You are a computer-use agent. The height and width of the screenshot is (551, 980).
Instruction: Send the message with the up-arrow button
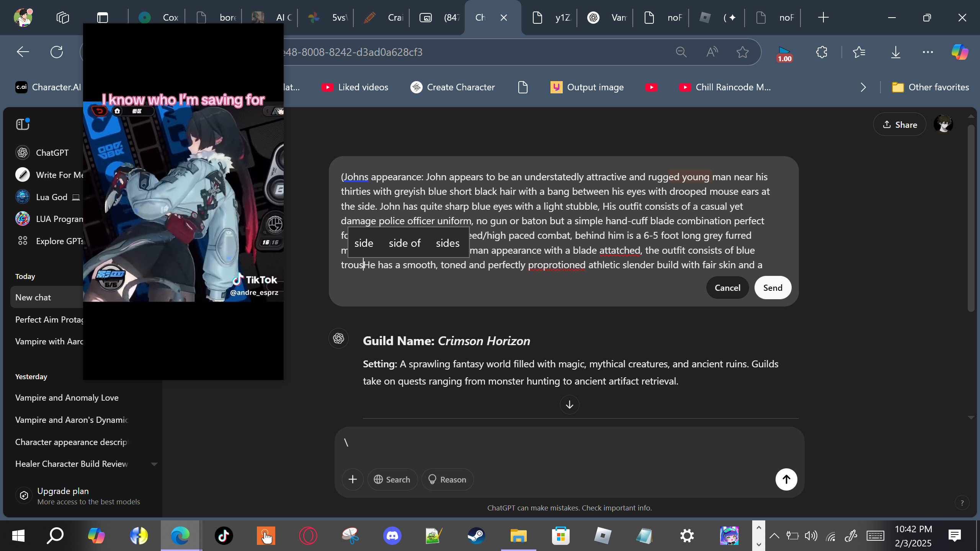[786, 479]
